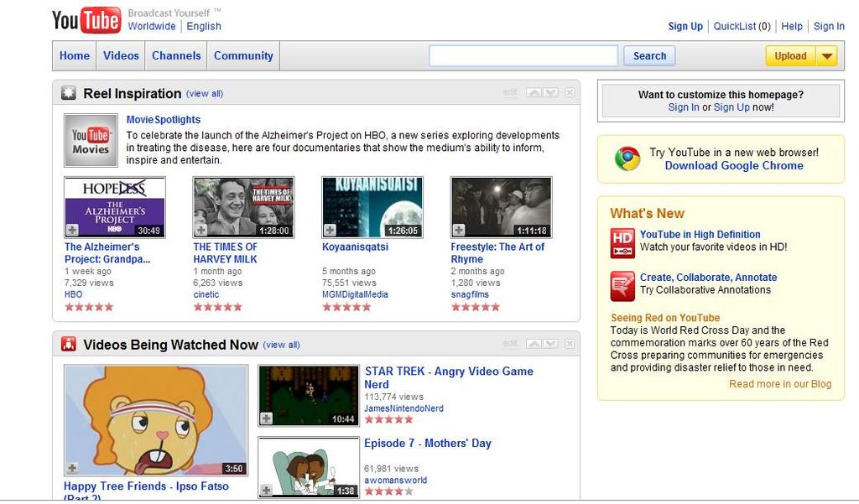View all Reel Inspiration videos

pos(205,94)
